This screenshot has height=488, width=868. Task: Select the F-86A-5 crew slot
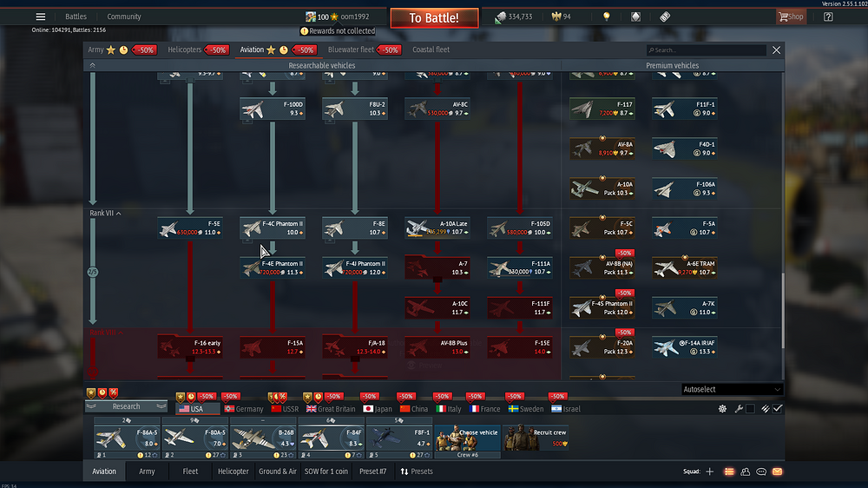coord(127,438)
